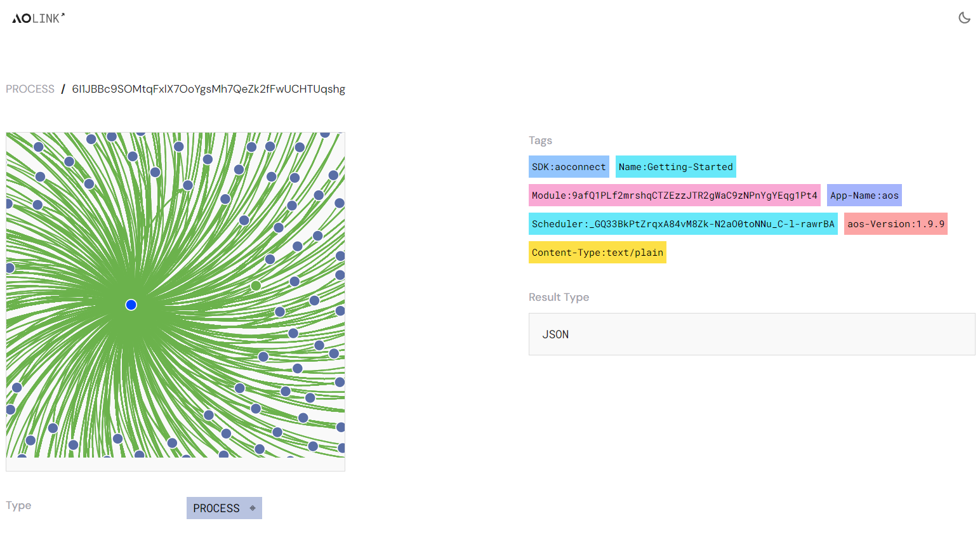980x535 pixels.
Task: Click the Scheduler tag
Action: point(683,224)
